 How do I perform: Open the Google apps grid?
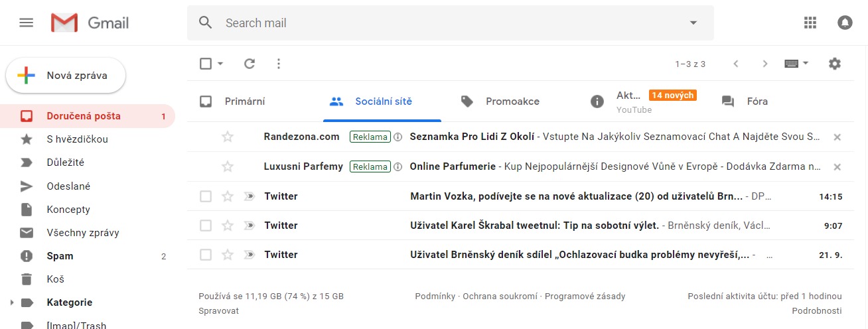810,23
